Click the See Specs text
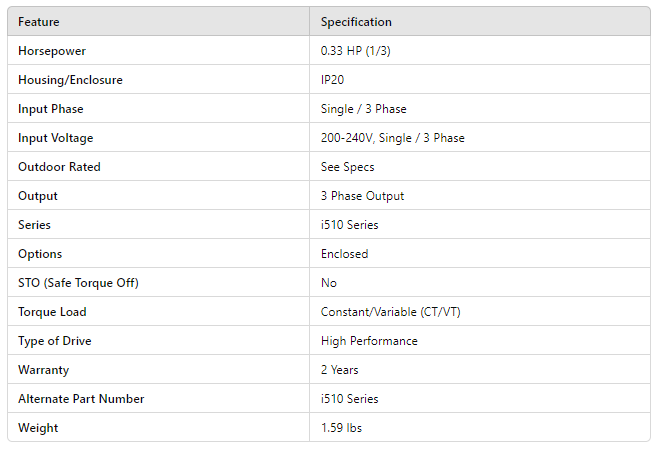 click(x=347, y=167)
